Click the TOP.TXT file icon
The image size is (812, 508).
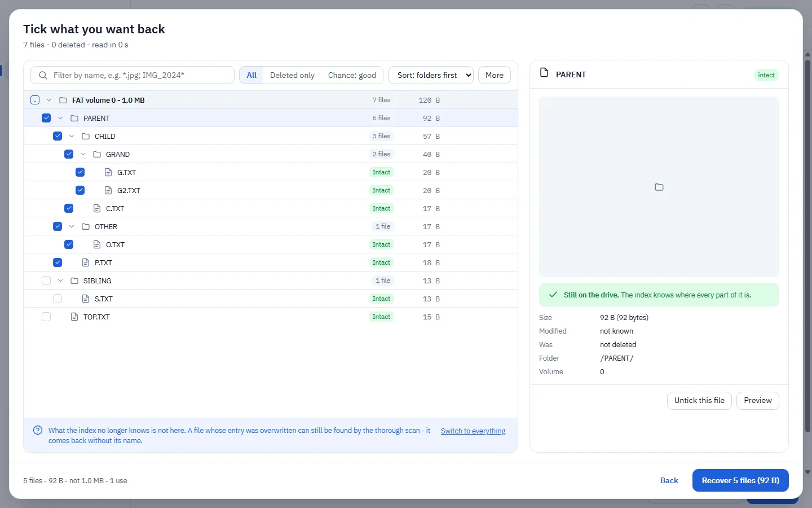[x=74, y=317]
